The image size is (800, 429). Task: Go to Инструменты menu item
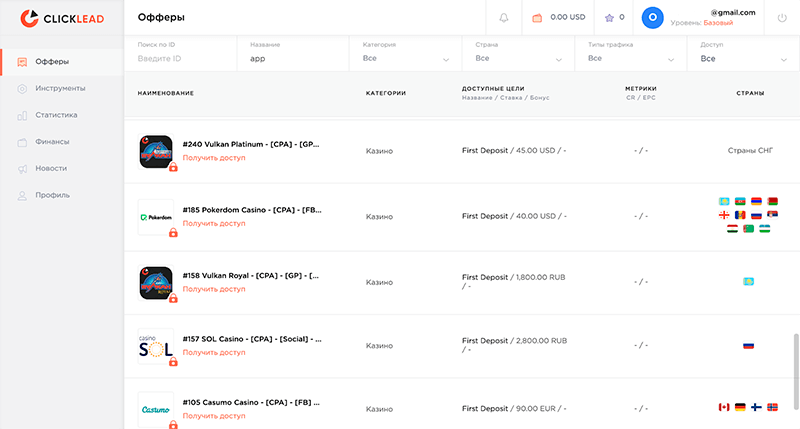60,88
